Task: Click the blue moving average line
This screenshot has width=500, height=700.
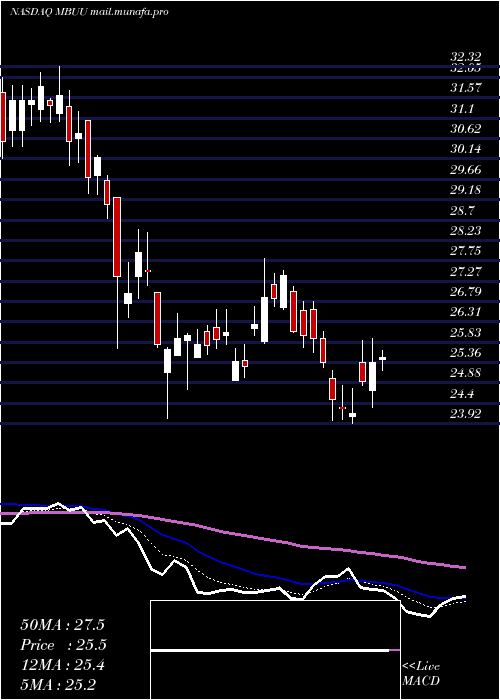Action: (232, 566)
